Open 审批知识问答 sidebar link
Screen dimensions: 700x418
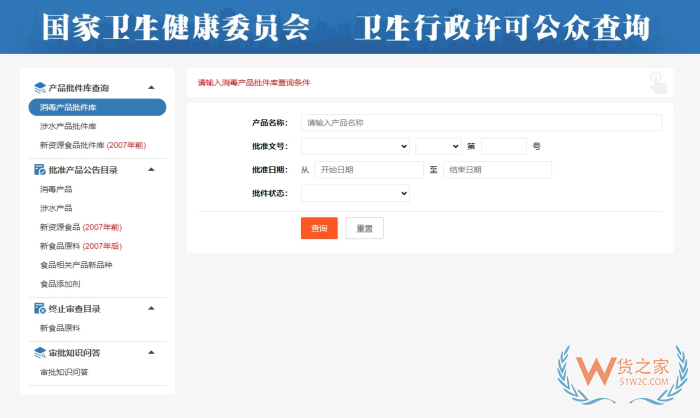tap(64, 372)
